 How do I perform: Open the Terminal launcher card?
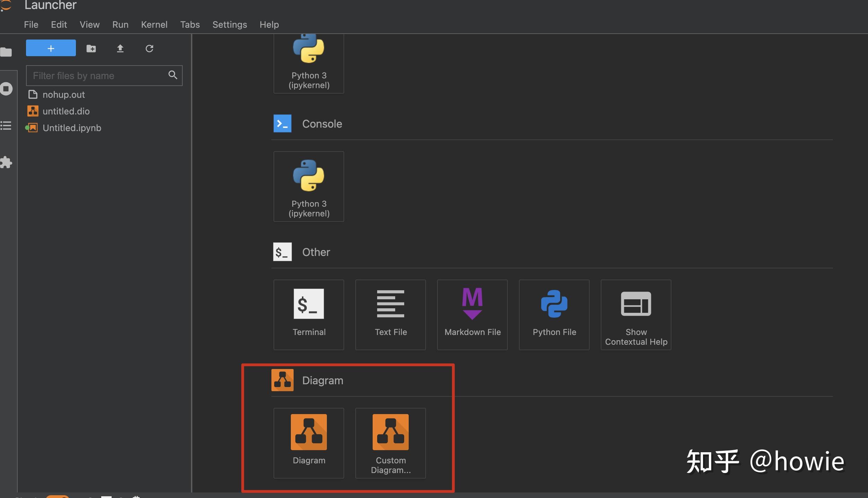pyautogui.click(x=309, y=315)
